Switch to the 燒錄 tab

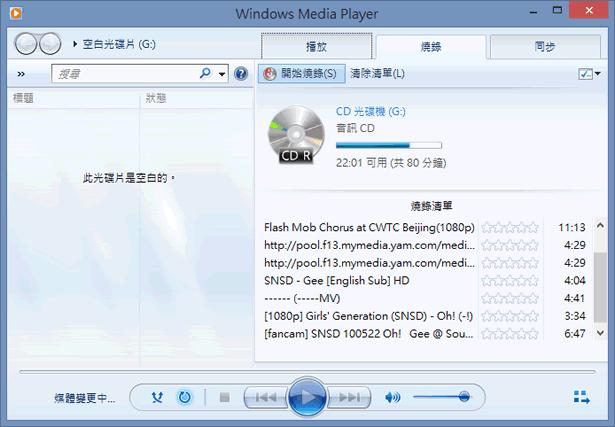431,47
